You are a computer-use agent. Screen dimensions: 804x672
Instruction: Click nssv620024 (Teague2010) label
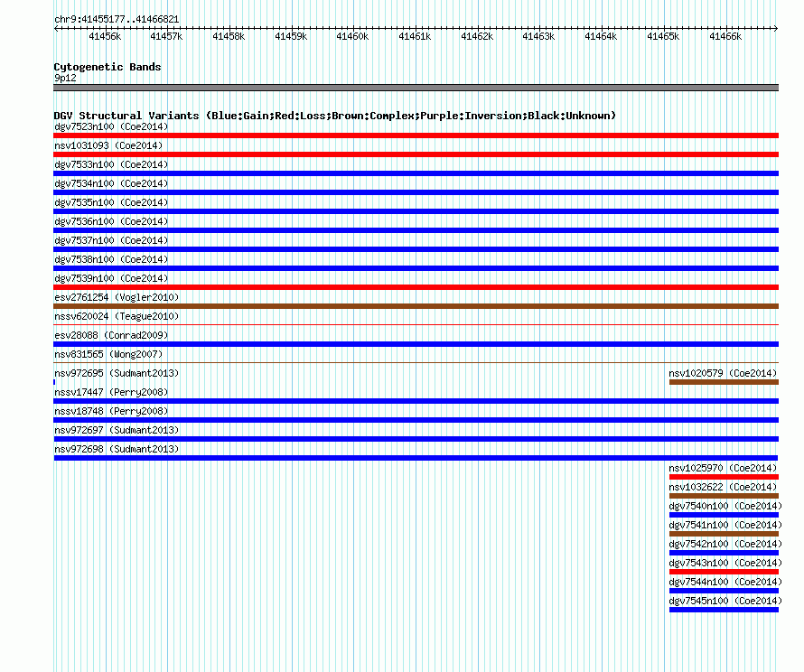[117, 316]
